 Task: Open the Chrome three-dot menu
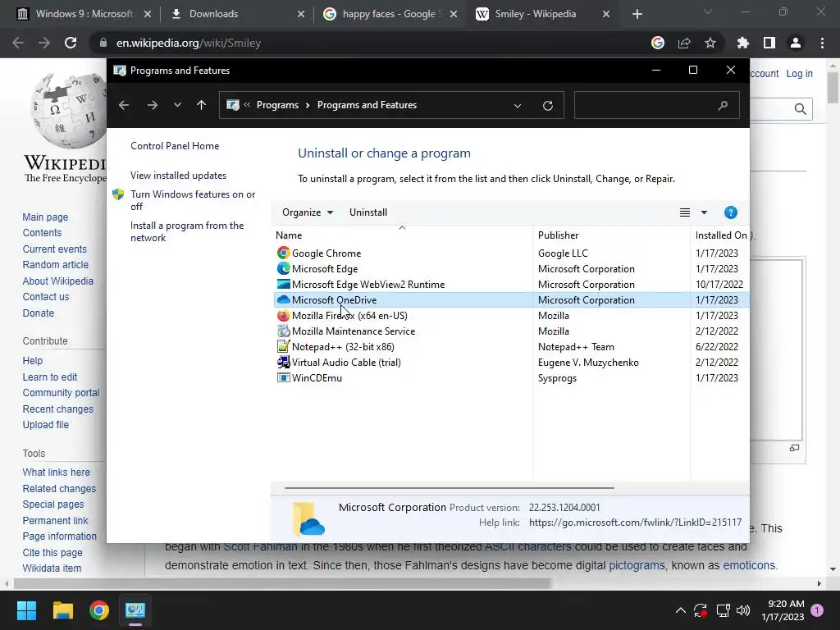[822, 43]
